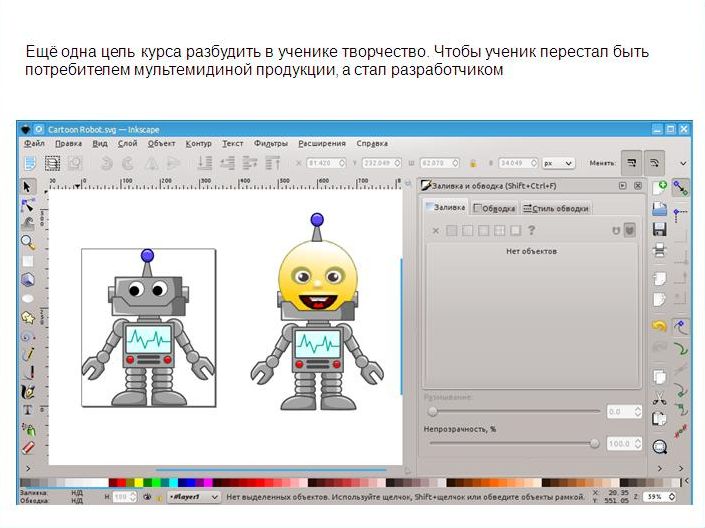
Task: Click Unset paint question mark button
Action: (531, 230)
